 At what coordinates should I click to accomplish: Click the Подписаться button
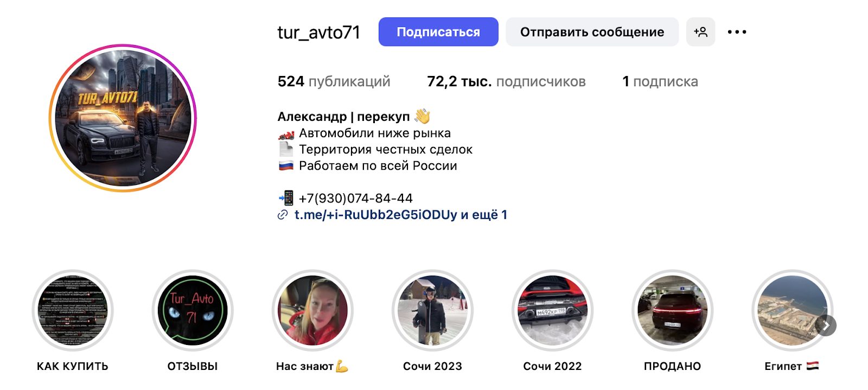(x=438, y=32)
